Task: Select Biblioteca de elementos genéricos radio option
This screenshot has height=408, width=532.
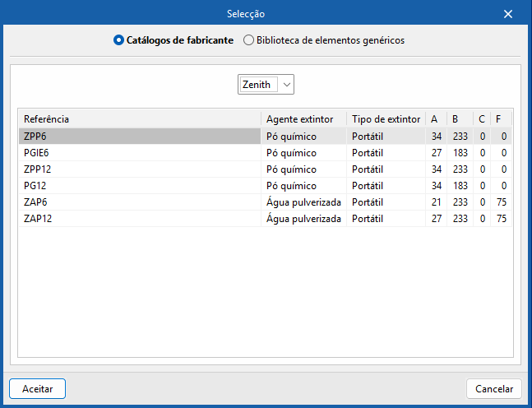Action: tap(249, 39)
